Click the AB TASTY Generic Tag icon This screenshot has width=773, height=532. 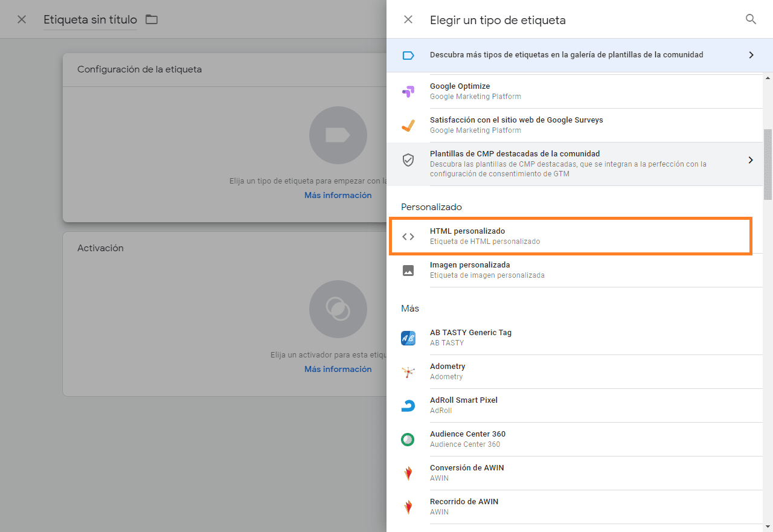[x=408, y=338]
